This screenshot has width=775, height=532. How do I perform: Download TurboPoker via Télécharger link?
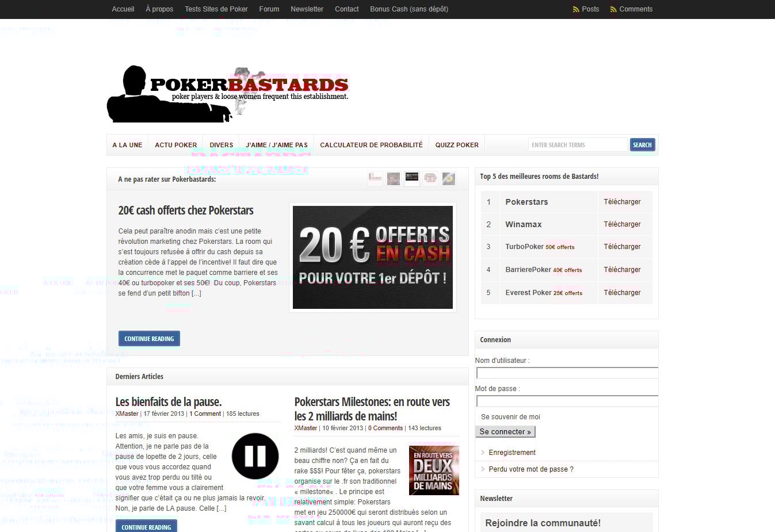pos(622,247)
